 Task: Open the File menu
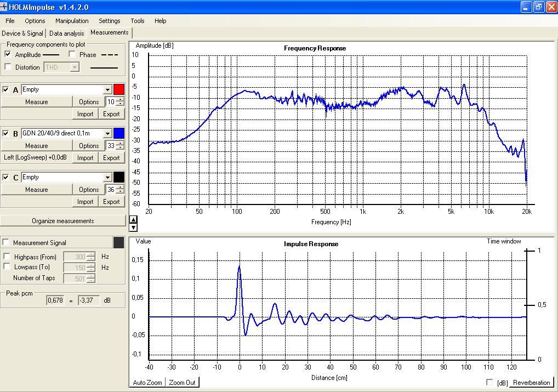pos(10,21)
